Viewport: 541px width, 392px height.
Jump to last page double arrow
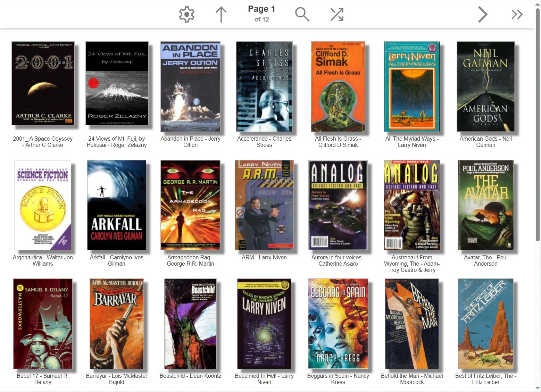517,15
